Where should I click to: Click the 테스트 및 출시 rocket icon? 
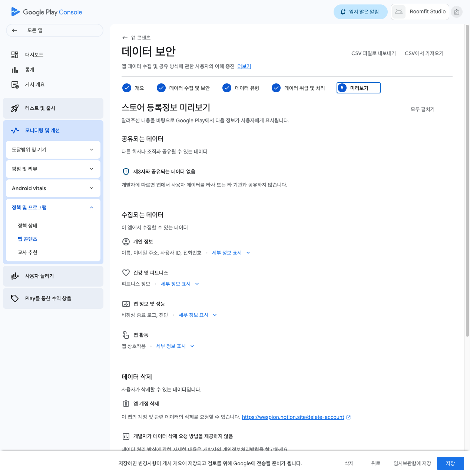tap(15, 108)
